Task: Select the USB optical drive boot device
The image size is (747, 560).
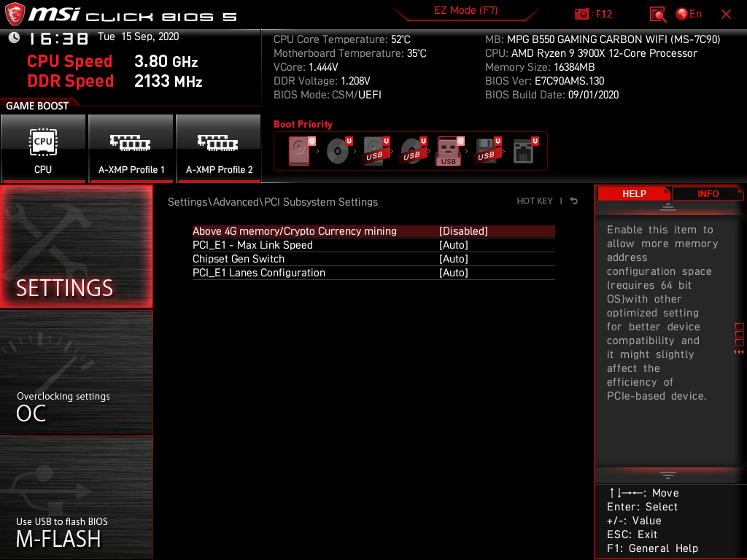Action: [414, 151]
